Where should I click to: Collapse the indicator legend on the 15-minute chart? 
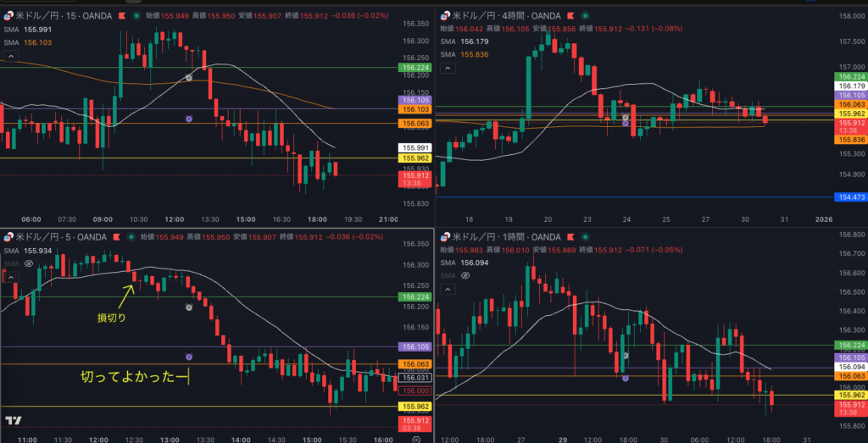click(x=11, y=56)
